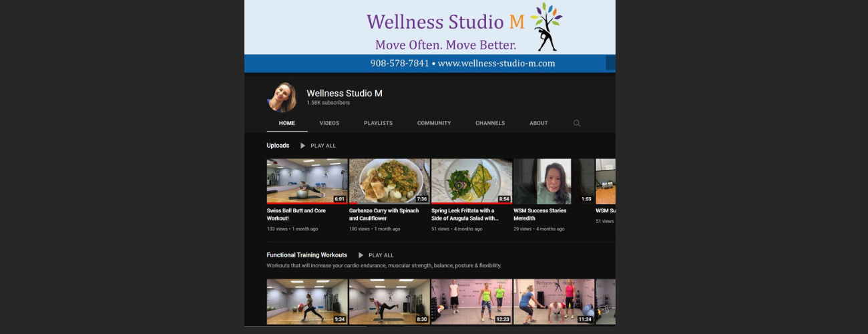Click the Garbanzo Curry with Spinach title
The height and width of the screenshot is (334, 868).
(384, 214)
